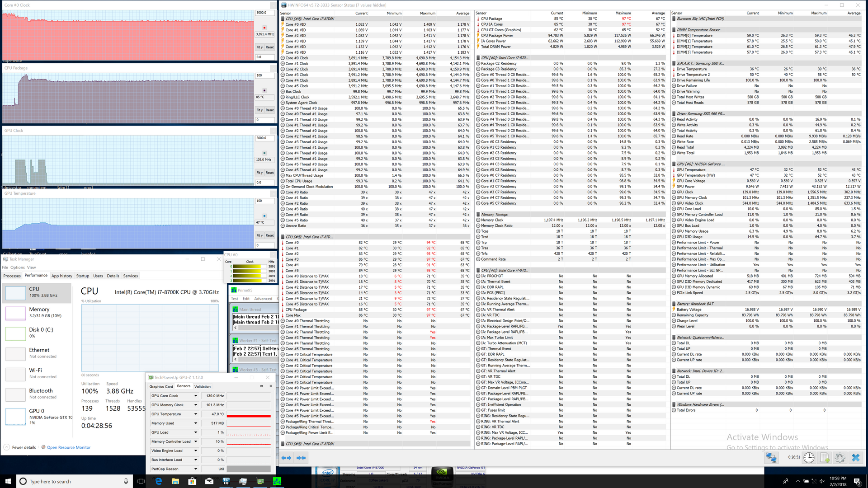The image size is (868, 488).
Task: Click HWiNFO expand-right arrows button
Action: pos(301,458)
